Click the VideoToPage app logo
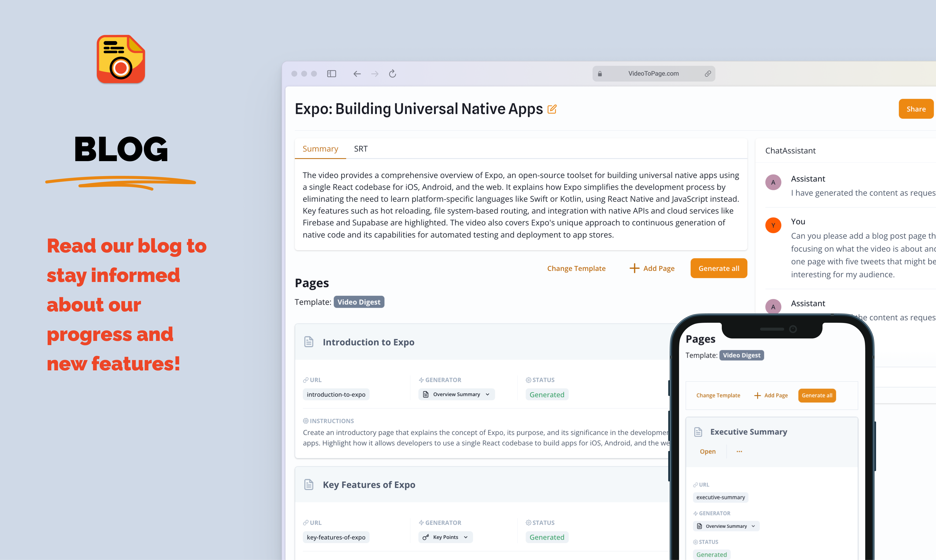 click(121, 59)
